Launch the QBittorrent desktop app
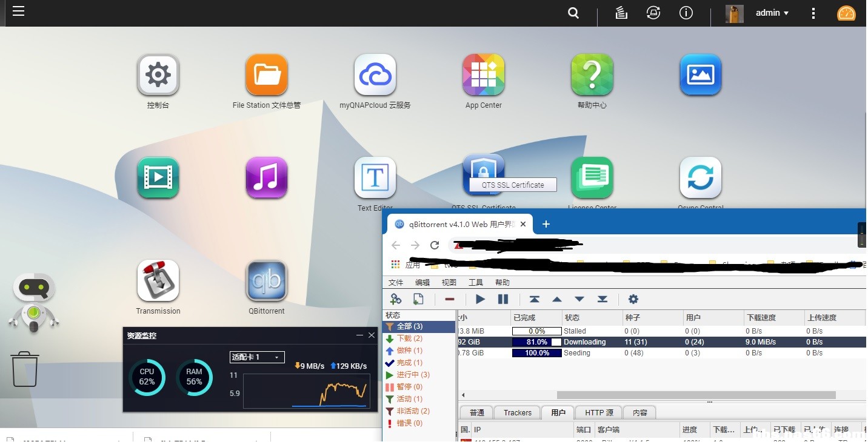 tap(267, 281)
